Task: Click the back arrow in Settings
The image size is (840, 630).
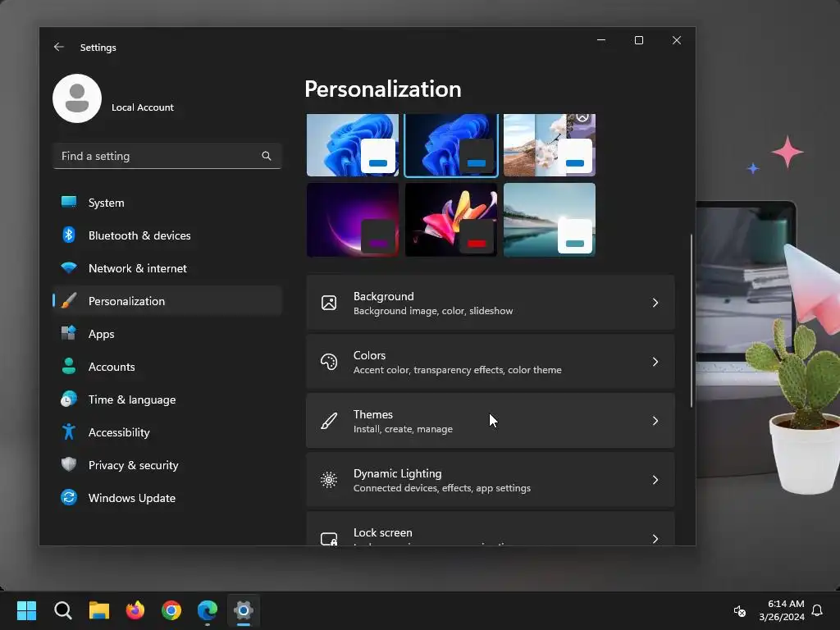Action: [59, 47]
